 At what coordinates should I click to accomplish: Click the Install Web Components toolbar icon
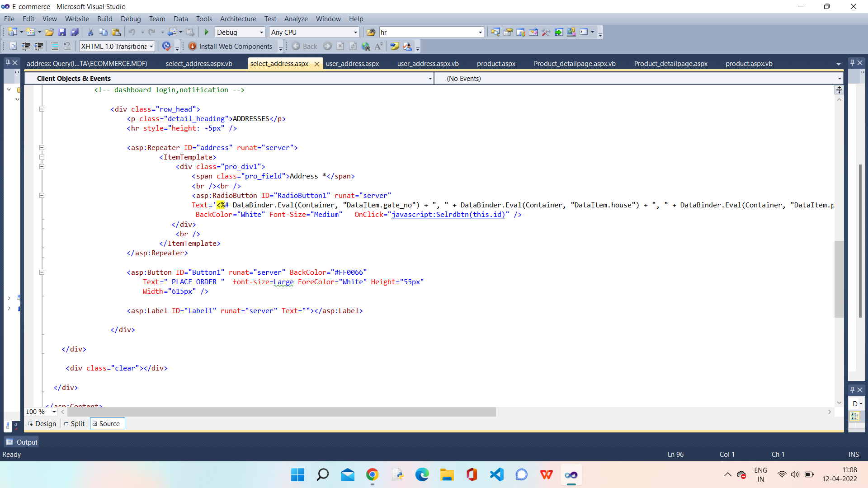[192, 46]
